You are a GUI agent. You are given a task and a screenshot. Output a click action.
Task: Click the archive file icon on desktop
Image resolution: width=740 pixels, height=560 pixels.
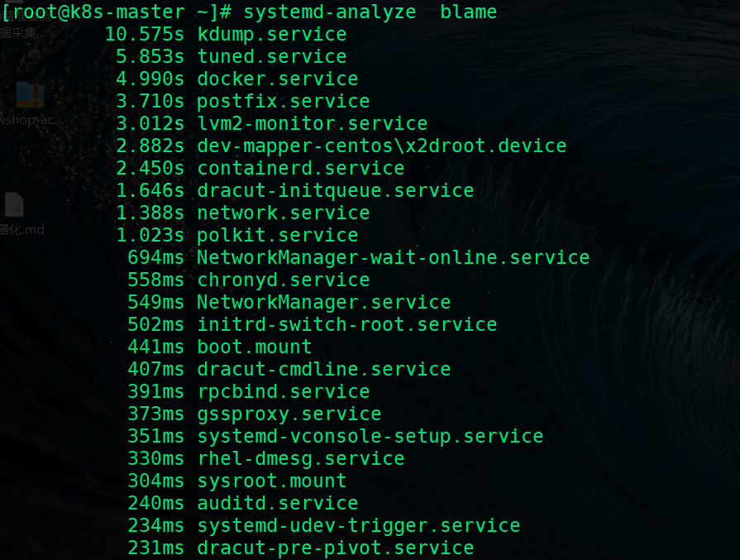pos(30,95)
